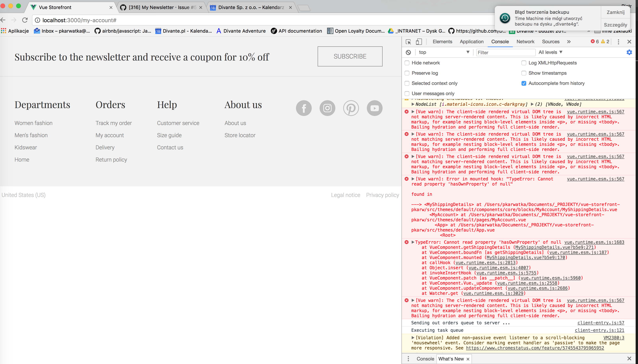This screenshot has height=364, width=638.
Task: Enable the User messages only checkbox
Action: 407,94
